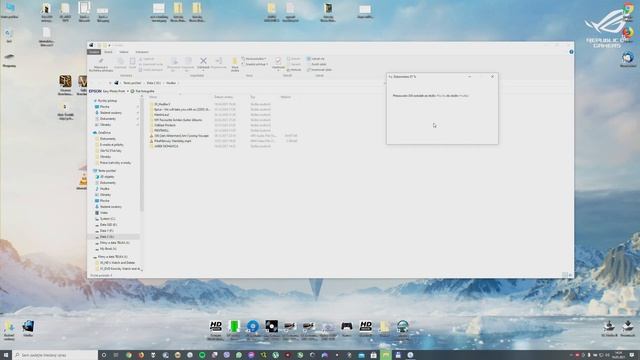Open the gamepad controller desktop shortcut
This screenshot has width=640, height=360.
347,326
